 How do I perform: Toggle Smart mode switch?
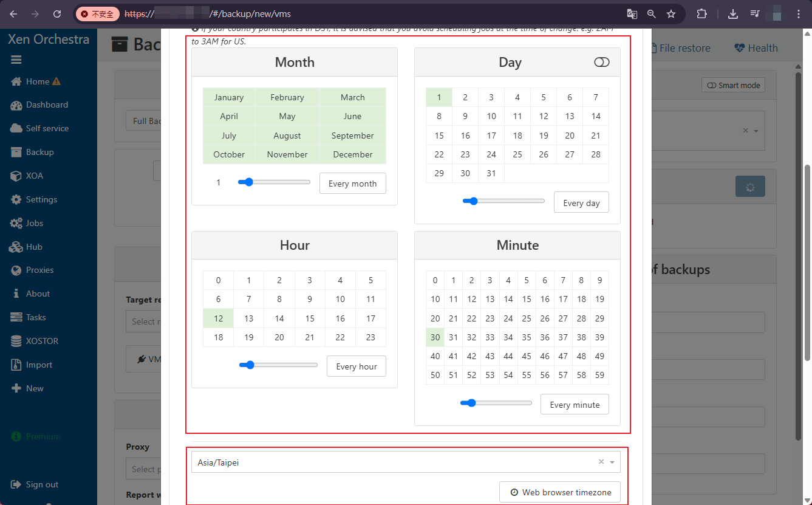733,85
